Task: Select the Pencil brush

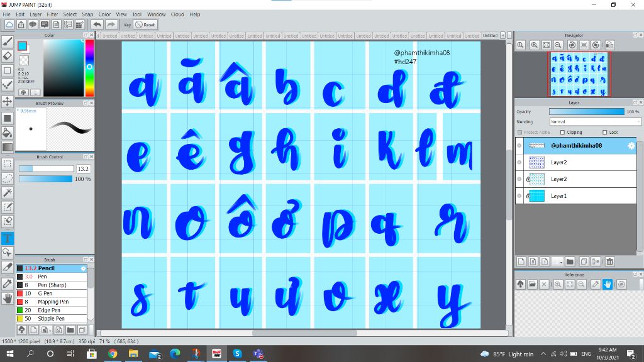Action: pos(52,268)
